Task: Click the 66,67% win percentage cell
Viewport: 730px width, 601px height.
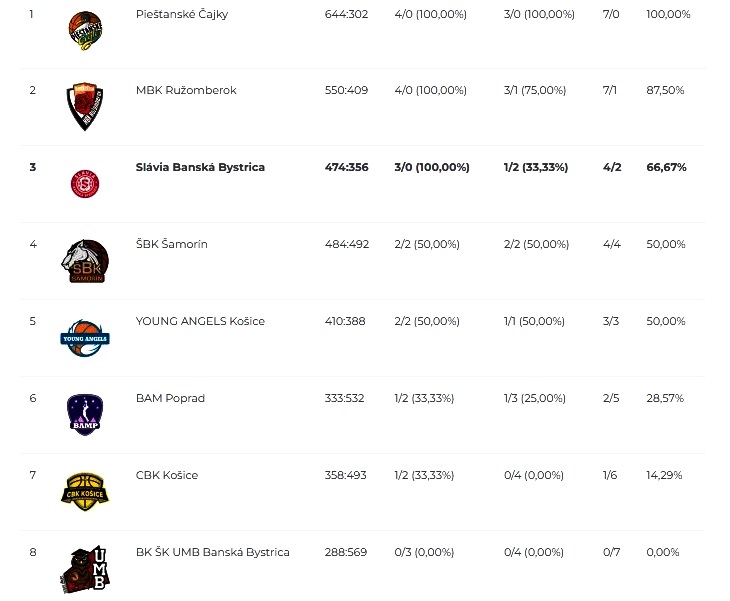Action: point(666,167)
